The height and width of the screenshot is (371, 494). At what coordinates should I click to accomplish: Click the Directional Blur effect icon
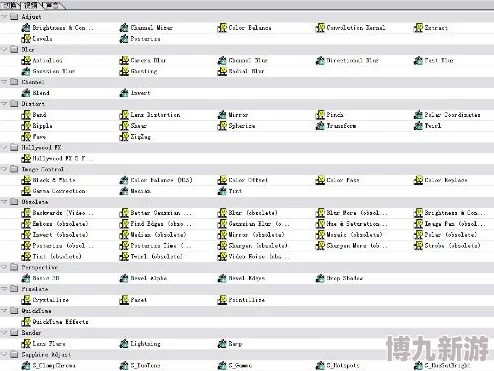(320, 61)
